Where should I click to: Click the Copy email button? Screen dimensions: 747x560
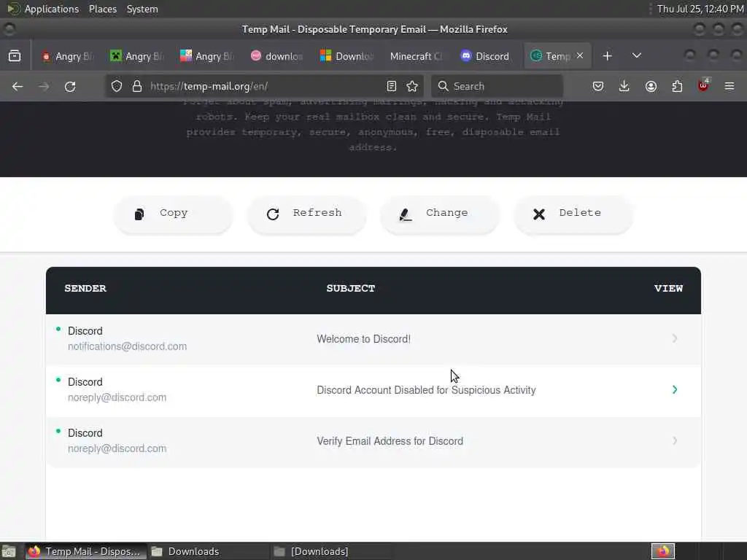point(174,214)
